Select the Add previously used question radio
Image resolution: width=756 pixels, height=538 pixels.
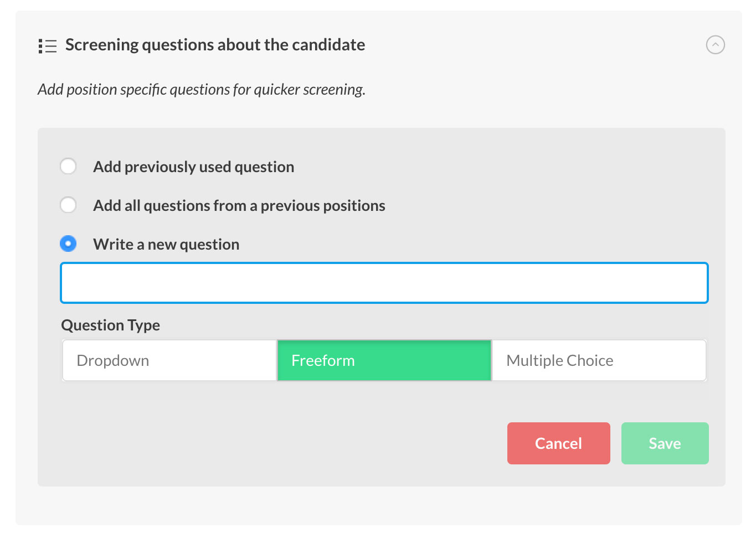click(68, 166)
